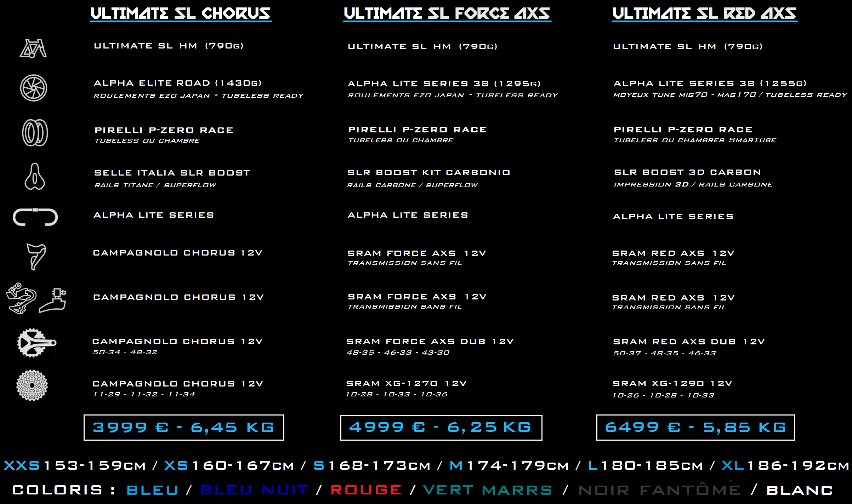Image resolution: width=852 pixels, height=504 pixels.
Task: Click chainring sizes 48-35 - 46-33 - 43-30
Action: pos(398,353)
